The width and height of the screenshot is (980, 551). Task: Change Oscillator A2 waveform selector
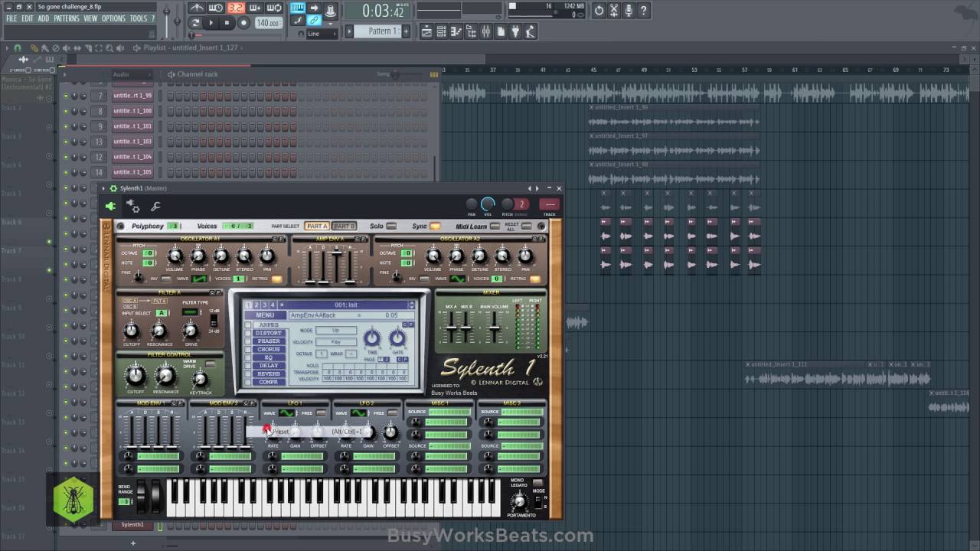pyautogui.click(x=458, y=279)
